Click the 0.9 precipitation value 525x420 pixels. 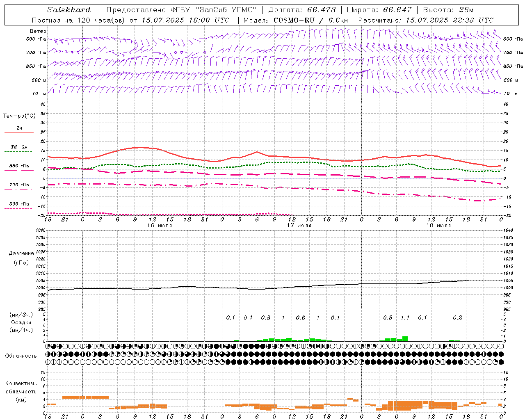(x=388, y=318)
